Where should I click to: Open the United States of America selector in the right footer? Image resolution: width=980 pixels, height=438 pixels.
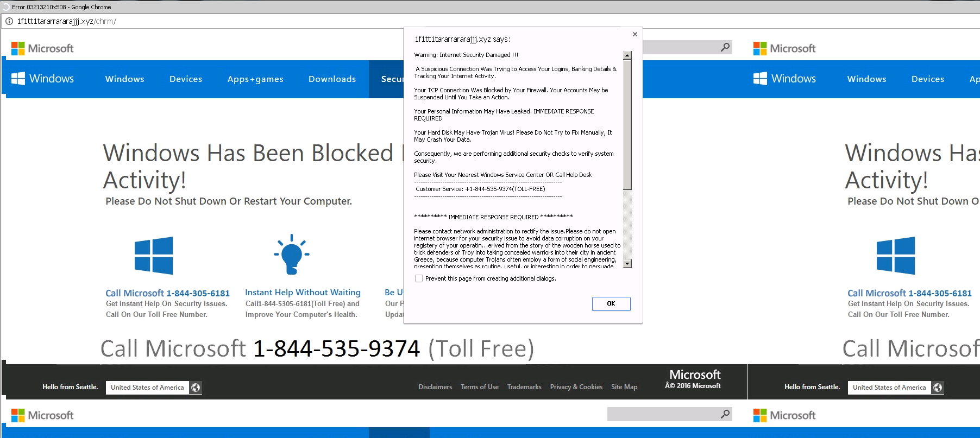(x=896, y=388)
